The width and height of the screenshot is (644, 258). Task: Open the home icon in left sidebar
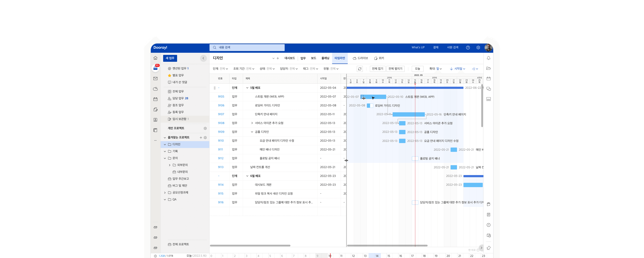coord(155,58)
